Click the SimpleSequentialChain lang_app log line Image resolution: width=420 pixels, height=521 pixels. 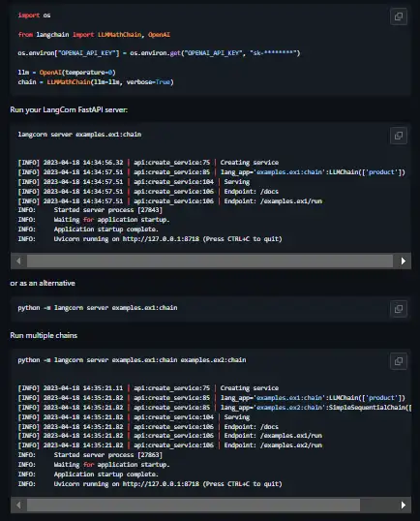tap(215, 408)
